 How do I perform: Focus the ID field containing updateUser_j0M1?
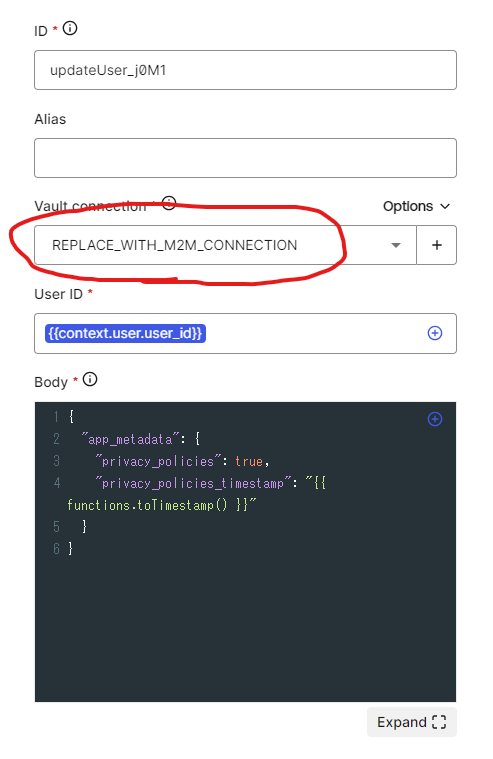[245, 70]
